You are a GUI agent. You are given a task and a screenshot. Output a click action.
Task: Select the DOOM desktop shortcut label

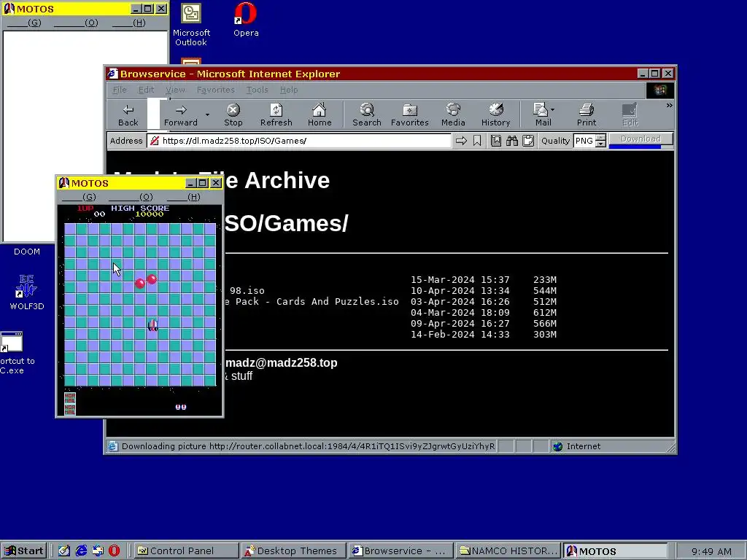point(27,252)
